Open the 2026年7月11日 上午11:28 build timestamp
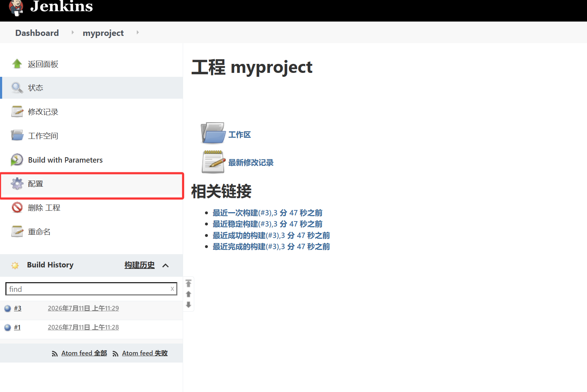The height and width of the screenshot is (392, 587). [x=83, y=327]
